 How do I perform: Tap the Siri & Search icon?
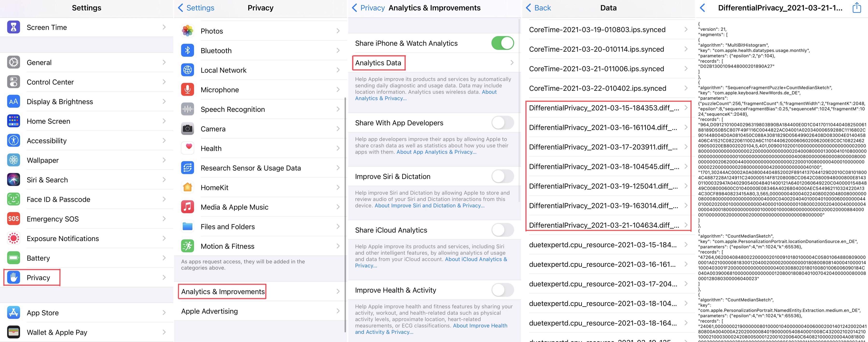pos(14,180)
